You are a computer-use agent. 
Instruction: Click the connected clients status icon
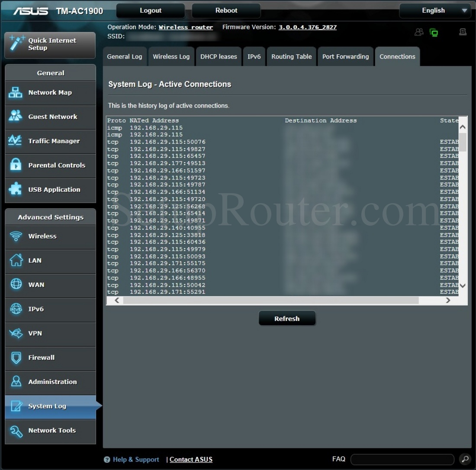tap(419, 32)
